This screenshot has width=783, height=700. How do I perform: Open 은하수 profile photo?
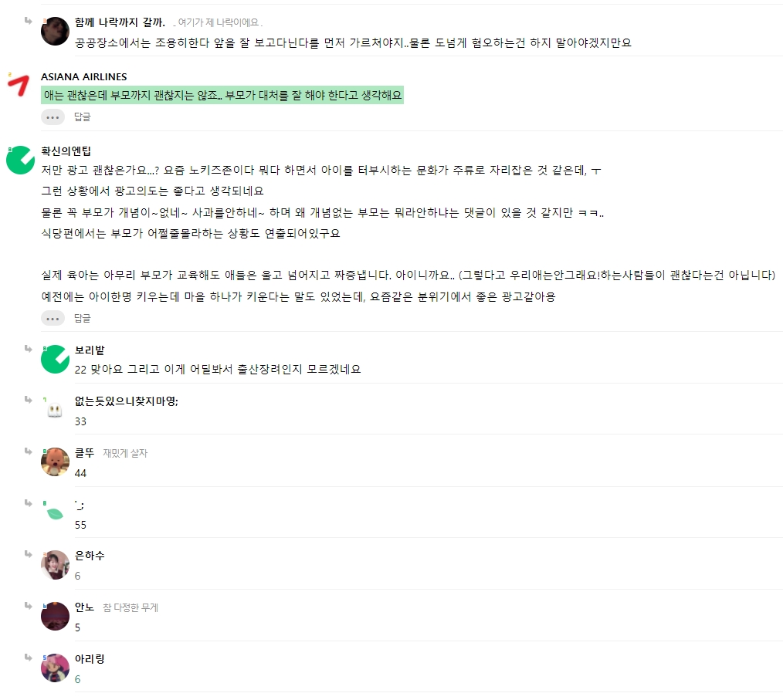[55, 565]
